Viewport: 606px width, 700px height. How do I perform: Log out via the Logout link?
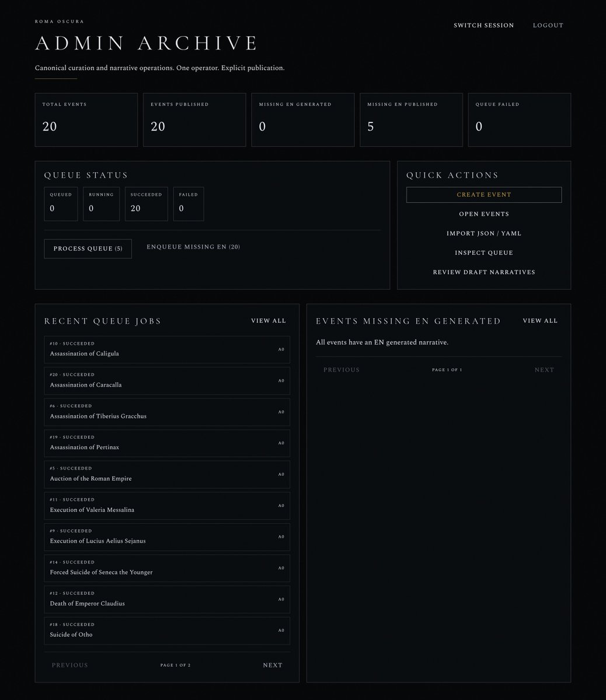(x=548, y=25)
